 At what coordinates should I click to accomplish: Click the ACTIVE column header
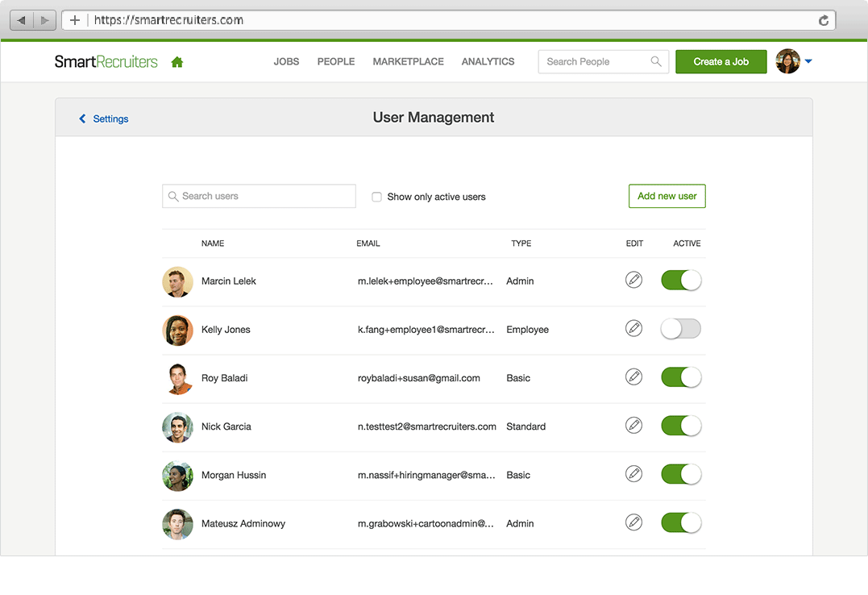[x=687, y=243]
